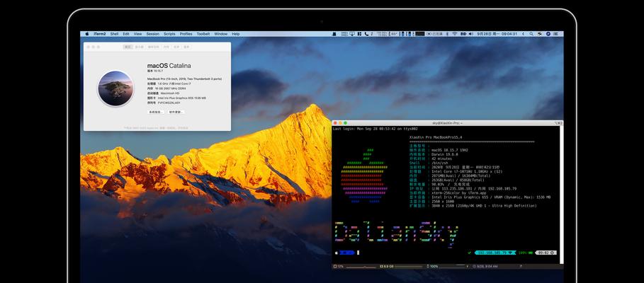Click the System Report button
Screen dimensions: 644x283
click(156, 112)
